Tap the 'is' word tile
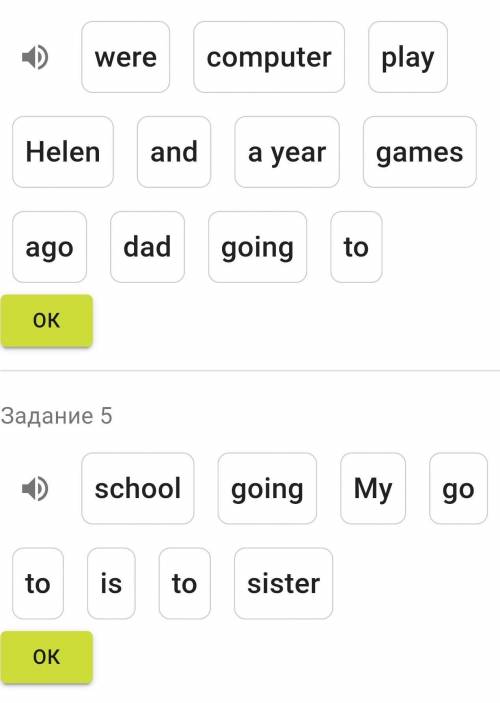500x703 pixels. click(111, 583)
